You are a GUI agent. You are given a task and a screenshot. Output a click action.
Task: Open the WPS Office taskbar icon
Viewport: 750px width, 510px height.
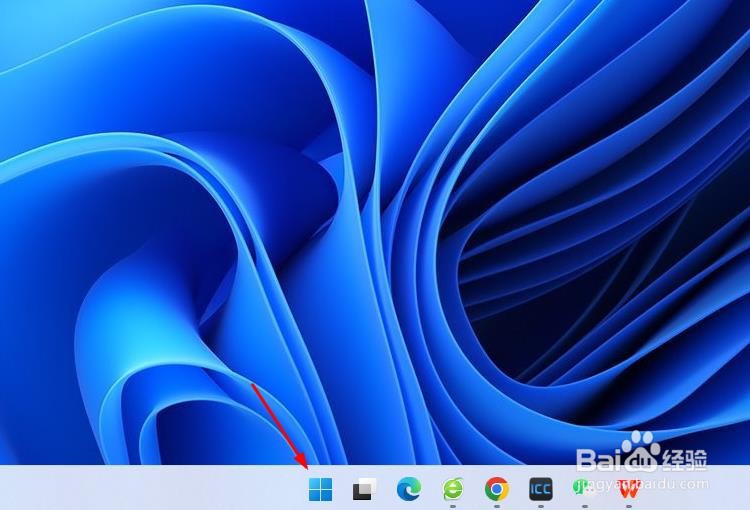click(629, 490)
